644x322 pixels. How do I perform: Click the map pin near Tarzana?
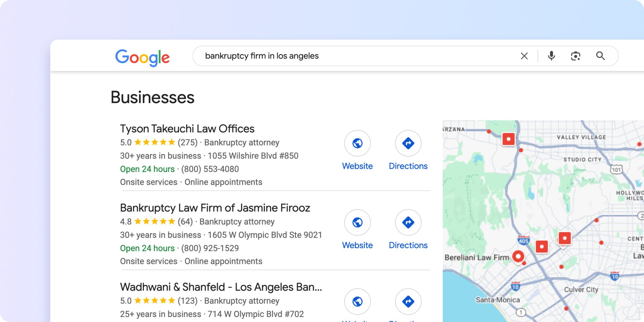coord(508,139)
